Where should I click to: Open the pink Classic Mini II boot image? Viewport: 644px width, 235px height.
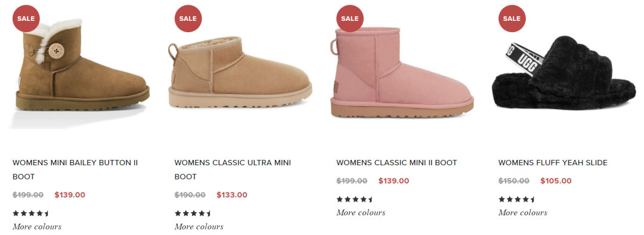pyautogui.click(x=402, y=73)
